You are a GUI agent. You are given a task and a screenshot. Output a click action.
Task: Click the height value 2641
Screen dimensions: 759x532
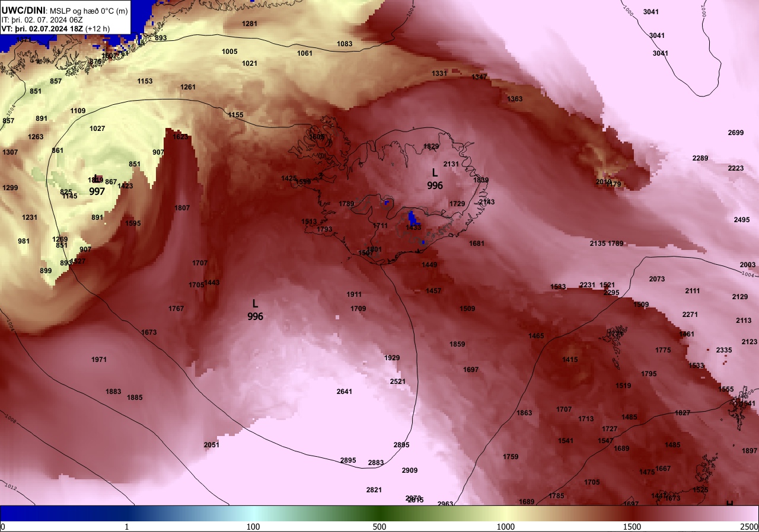[x=345, y=392]
